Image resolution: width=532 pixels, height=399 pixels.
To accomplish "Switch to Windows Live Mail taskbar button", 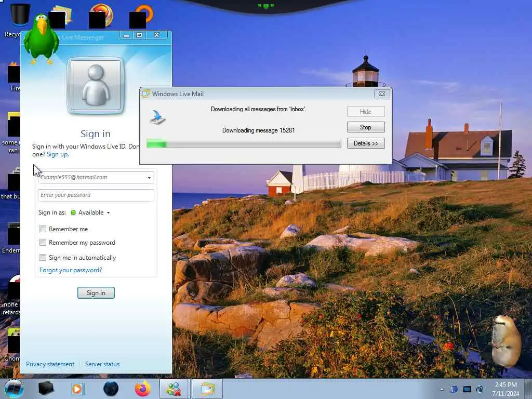I will (x=207, y=389).
